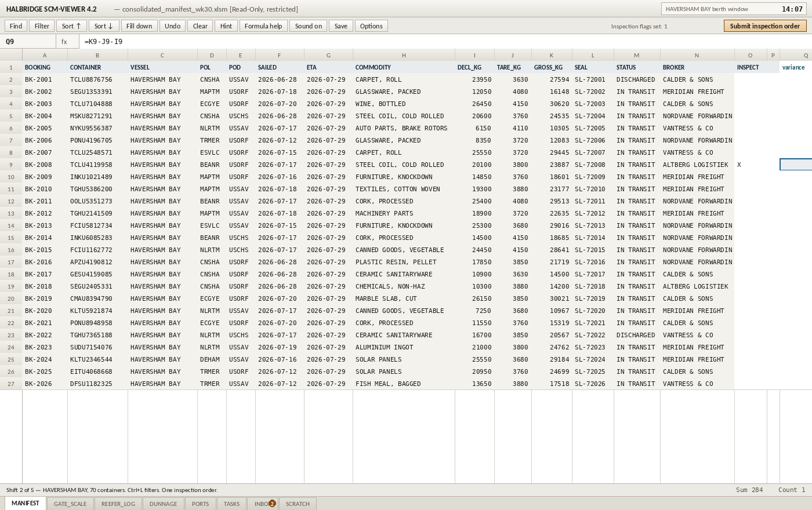This screenshot has width=812, height=510.
Task: Click the Sum 284 status readout
Action: pos(749,490)
